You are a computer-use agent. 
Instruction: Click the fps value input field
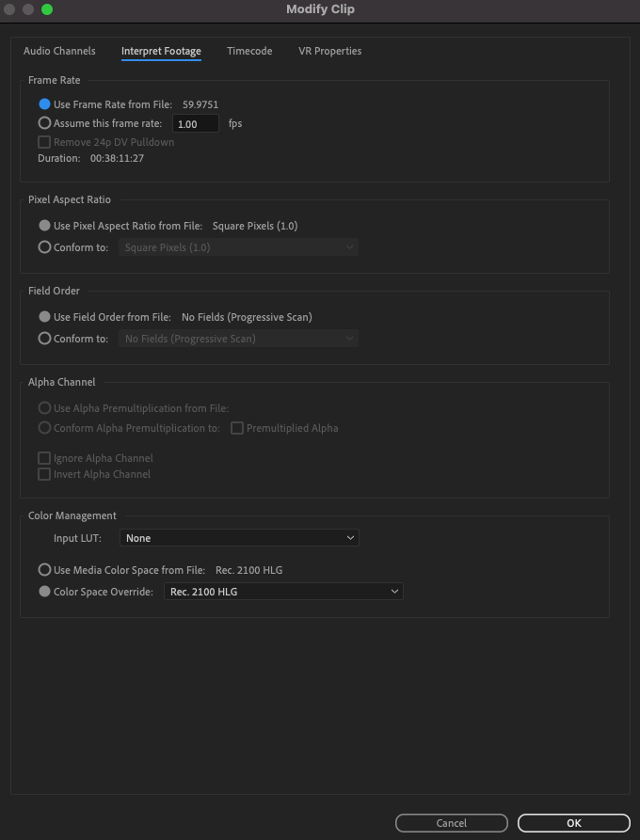pos(195,123)
